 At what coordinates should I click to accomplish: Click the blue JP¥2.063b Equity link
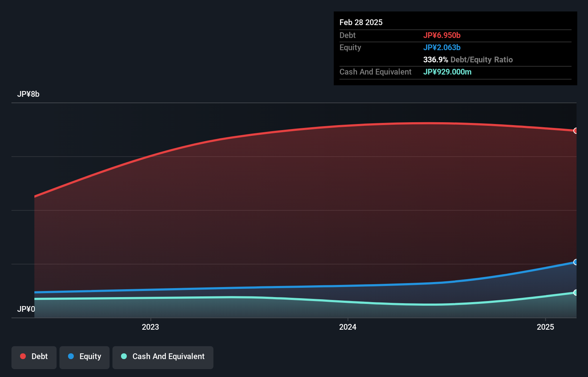[442, 47]
